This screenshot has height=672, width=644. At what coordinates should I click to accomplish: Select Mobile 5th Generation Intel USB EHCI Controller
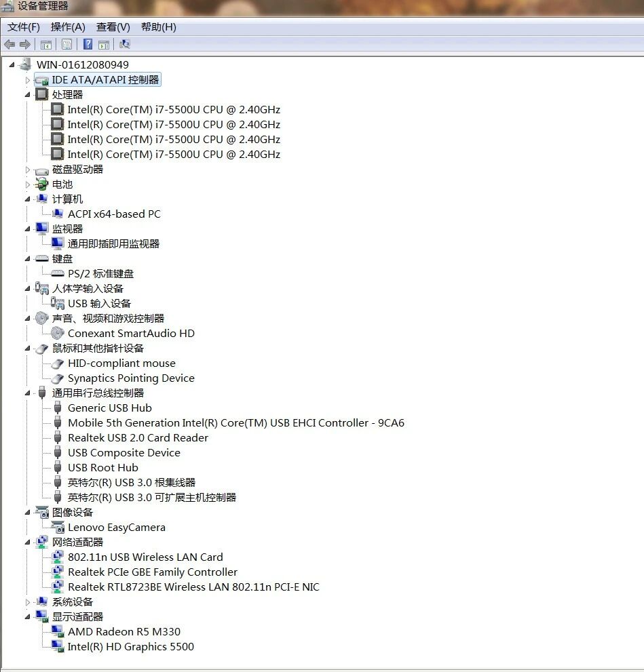coord(236,423)
